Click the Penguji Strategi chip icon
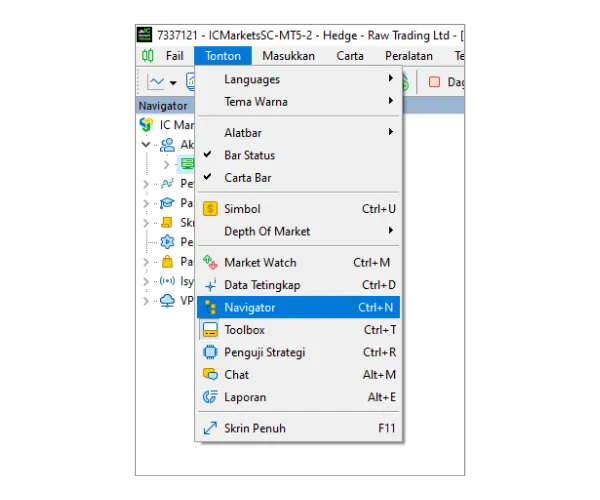 (x=210, y=352)
